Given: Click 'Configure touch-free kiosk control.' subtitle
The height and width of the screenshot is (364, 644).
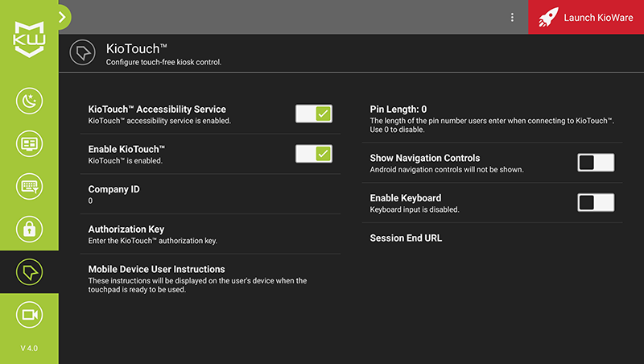Looking at the screenshot, I should tap(163, 62).
